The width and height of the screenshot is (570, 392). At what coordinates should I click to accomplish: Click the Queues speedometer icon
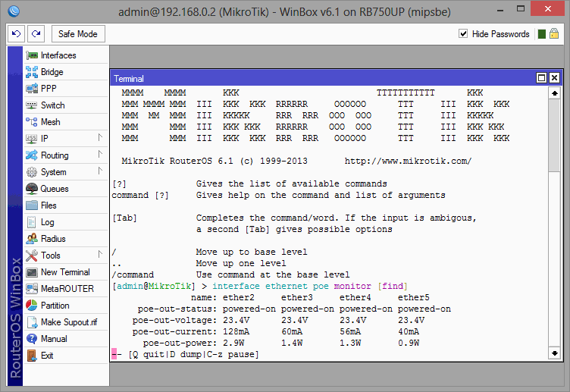[x=32, y=189]
